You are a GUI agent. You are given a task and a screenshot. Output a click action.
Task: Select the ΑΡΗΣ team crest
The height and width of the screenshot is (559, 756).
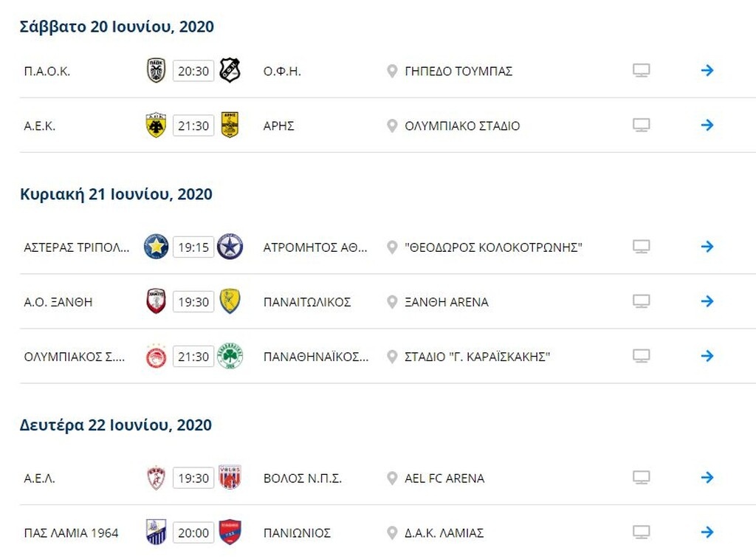(230, 126)
